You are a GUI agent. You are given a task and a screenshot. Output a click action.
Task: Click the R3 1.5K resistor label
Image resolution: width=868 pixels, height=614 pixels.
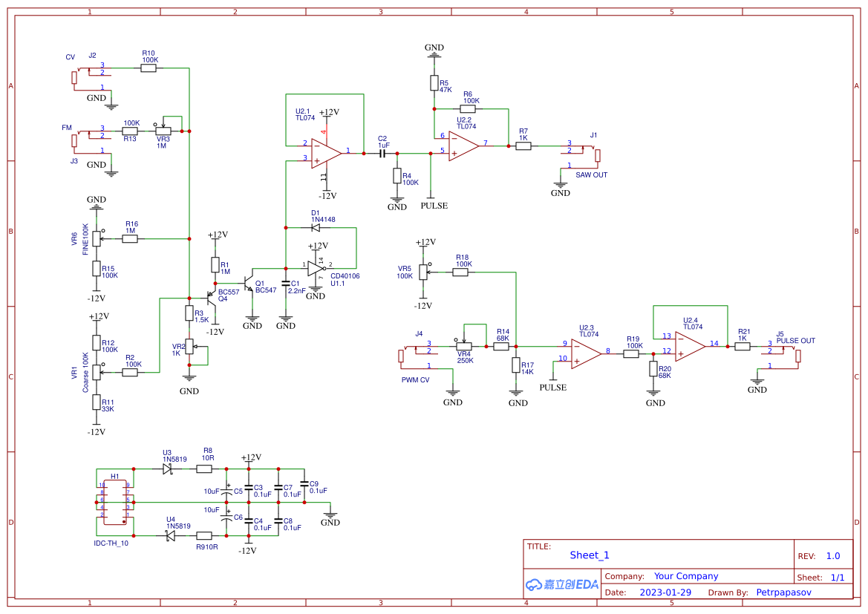(201, 317)
